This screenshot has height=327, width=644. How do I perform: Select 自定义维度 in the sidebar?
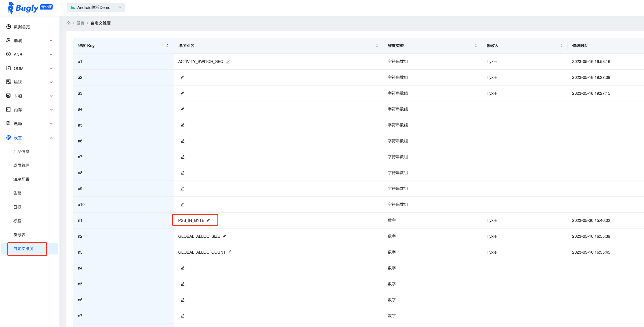pyautogui.click(x=29, y=249)
